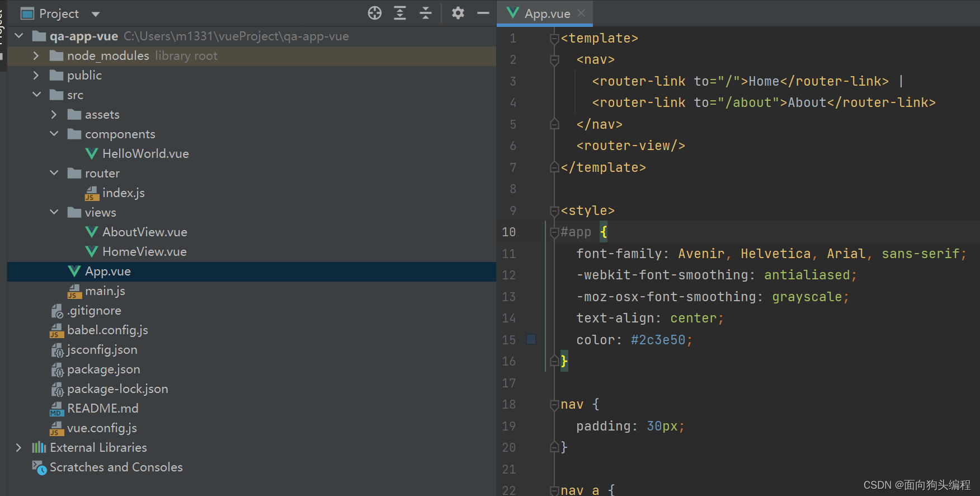Fold the template block at line 1
Image resolution: width=980 pixels, height=496 pixels.
tap(554, 39)
